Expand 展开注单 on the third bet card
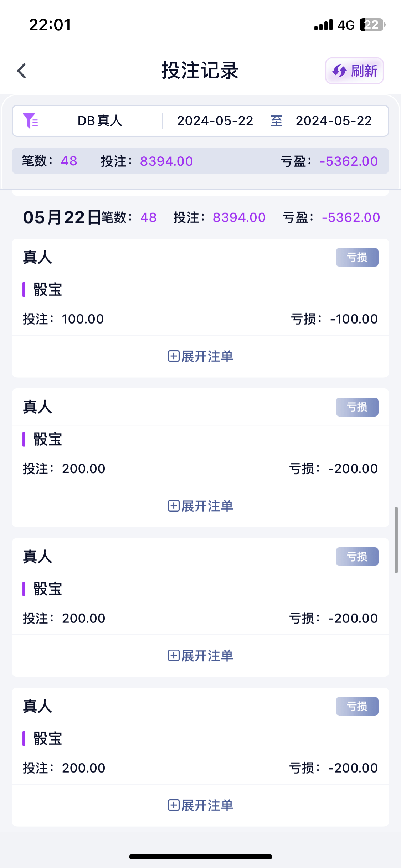The image size is (401, 868). tap(200, 655)
